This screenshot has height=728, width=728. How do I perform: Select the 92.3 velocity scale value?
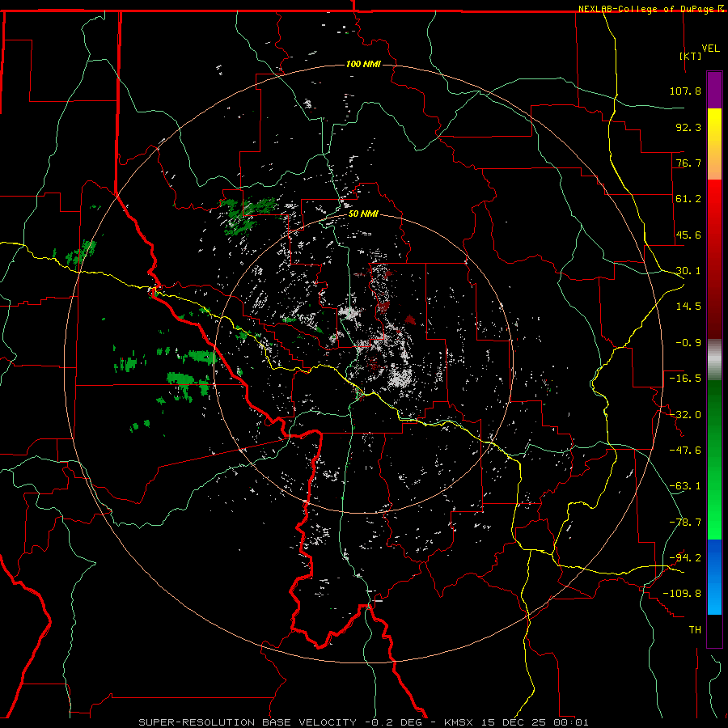coord(688,127)
